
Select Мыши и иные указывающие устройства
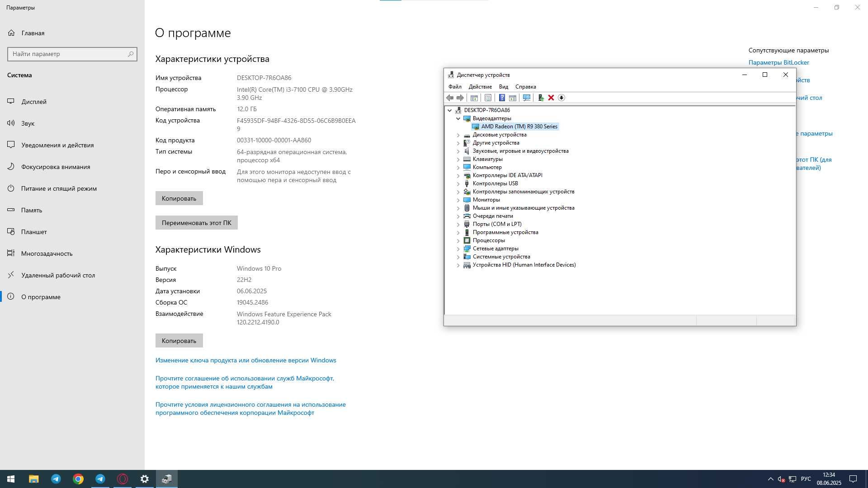[x=523, y=208]
